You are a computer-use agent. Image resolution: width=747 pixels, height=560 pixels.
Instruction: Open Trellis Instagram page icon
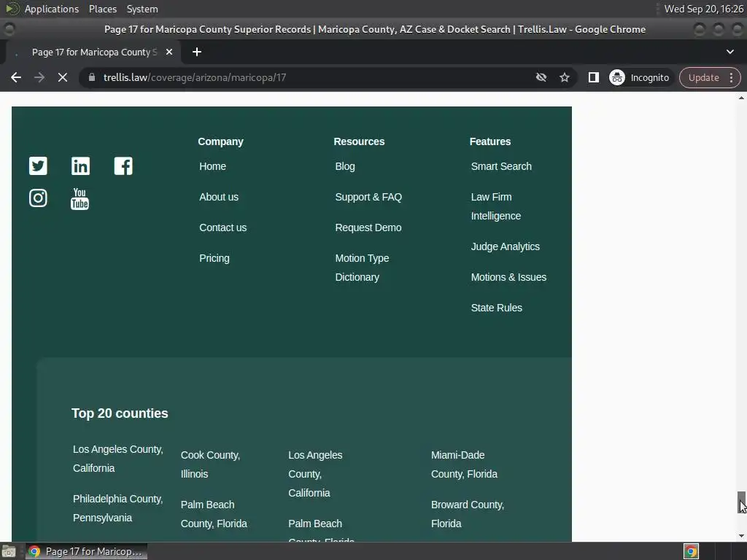(x=38, y=198)
